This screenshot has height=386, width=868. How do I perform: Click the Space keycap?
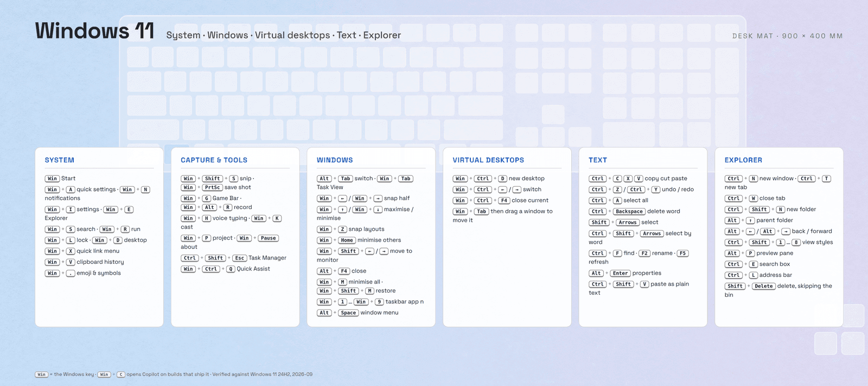pos(348,313)
